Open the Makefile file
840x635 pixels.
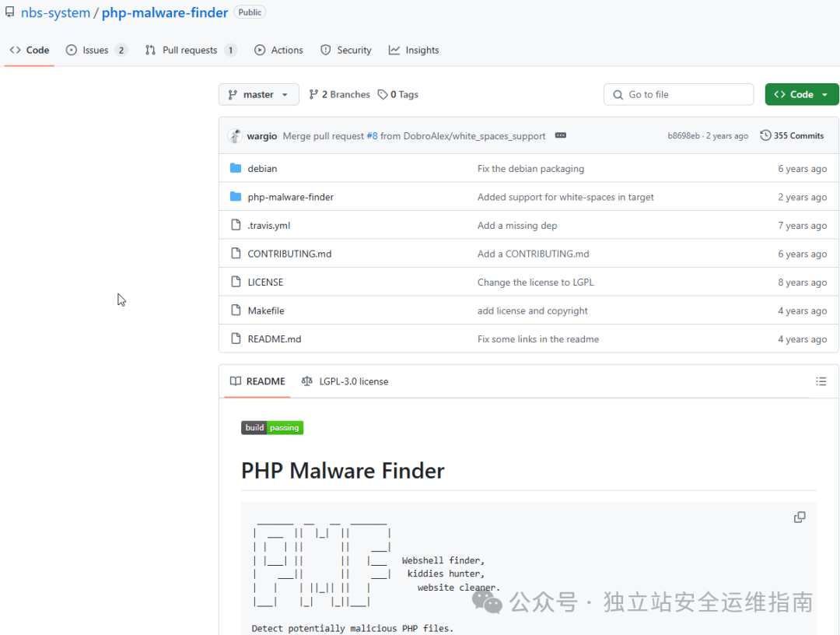[266, 310]
